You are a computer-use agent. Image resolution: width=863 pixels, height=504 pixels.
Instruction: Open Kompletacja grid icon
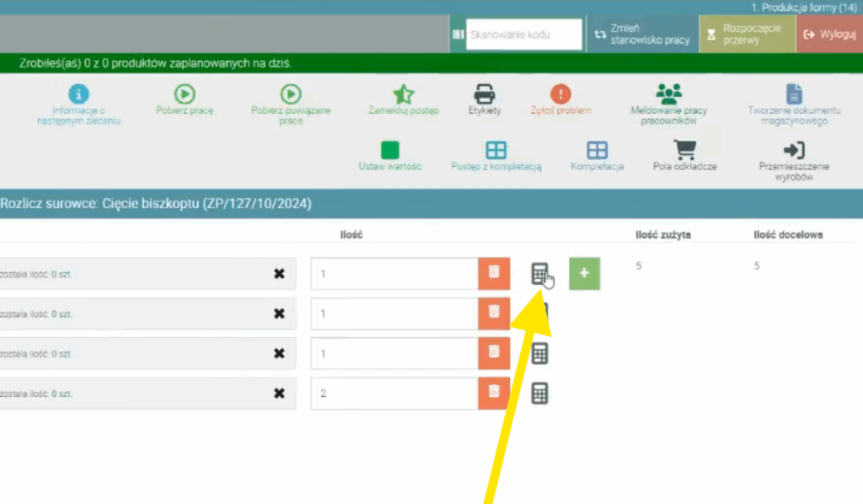(x=597, y=151)
